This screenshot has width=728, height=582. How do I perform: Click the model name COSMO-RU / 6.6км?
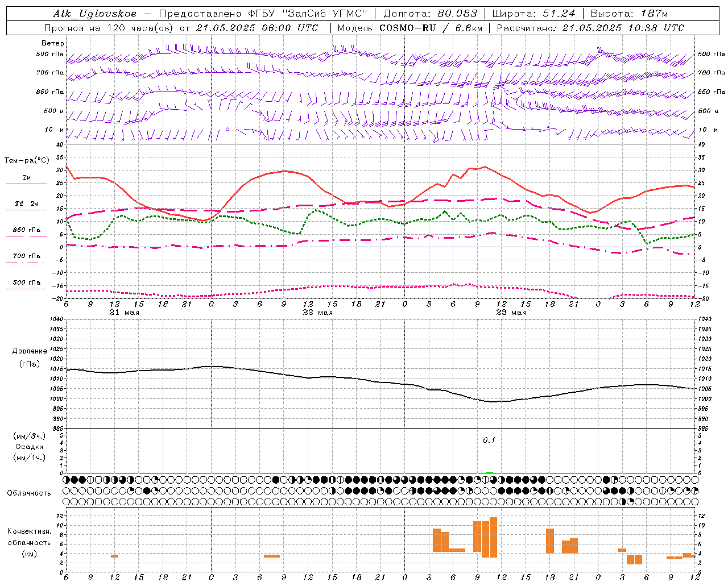coord(431,28)
